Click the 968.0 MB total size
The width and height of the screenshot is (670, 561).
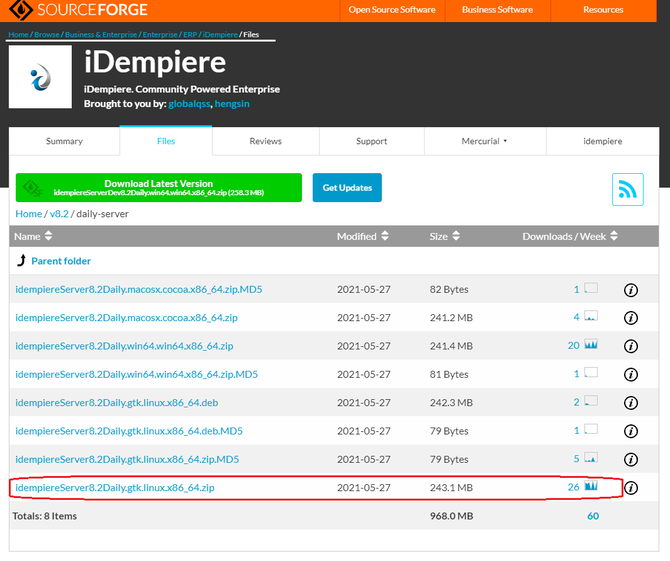pyautogui.click(x=451, y=516)
